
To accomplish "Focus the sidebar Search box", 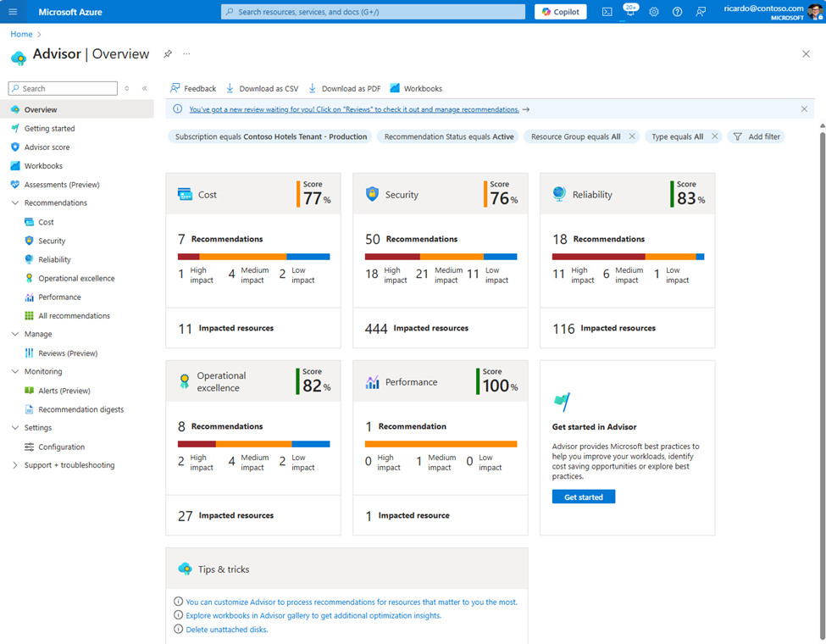I will click(x=63, y=88).
